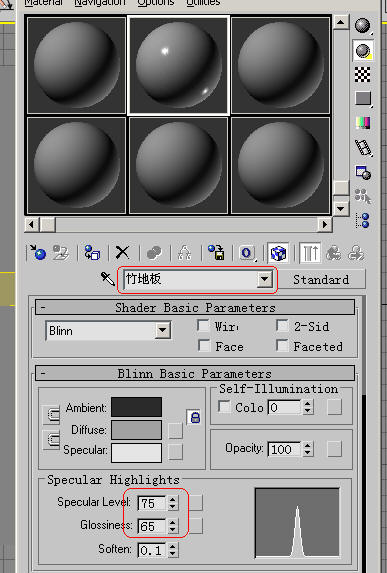Enable Self-Illumination Color checkbox
The image size is (387, 573).
[224, 406]
